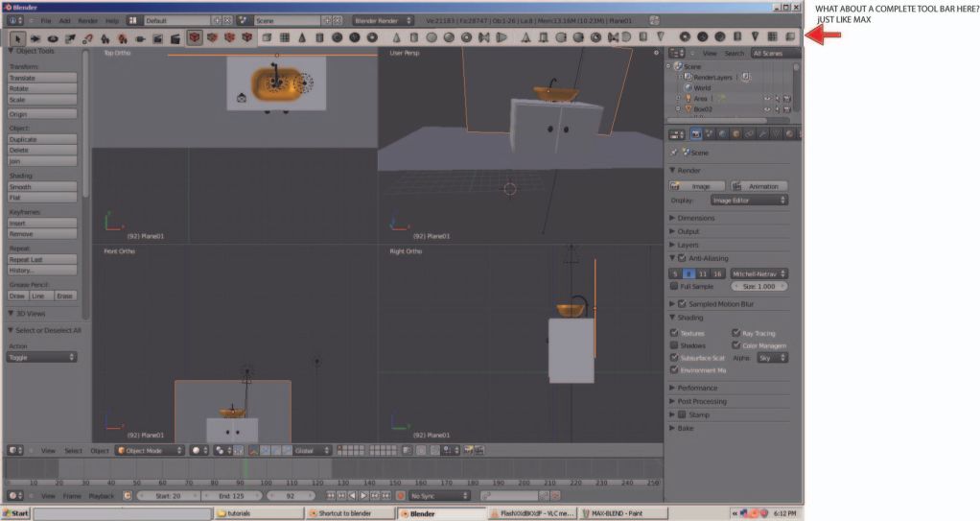The image size is (980, 521).
Task: Open the Modifiers wrench tab icon
Action: 763,133
